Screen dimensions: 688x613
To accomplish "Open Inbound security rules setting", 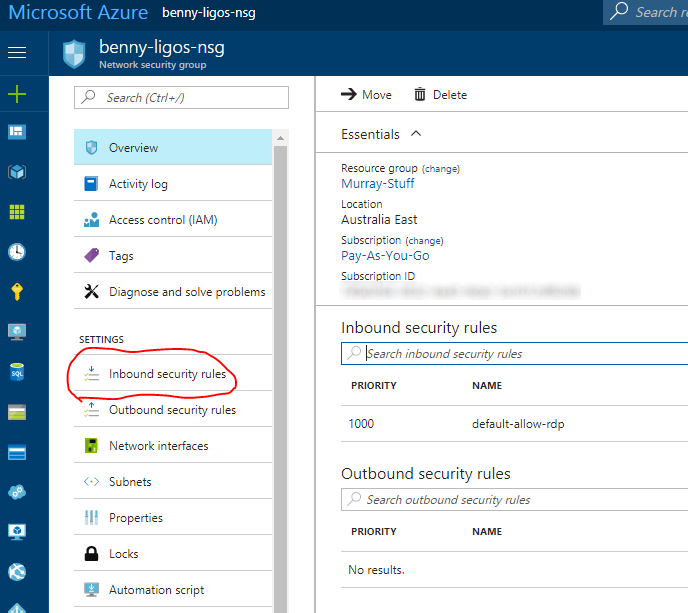I will pos(173,373).
